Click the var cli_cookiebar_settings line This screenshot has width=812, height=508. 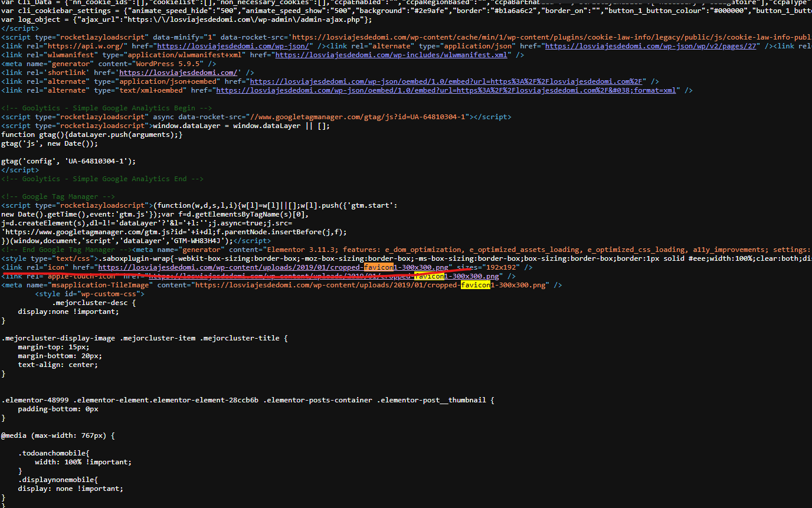[x=407, y=11]
